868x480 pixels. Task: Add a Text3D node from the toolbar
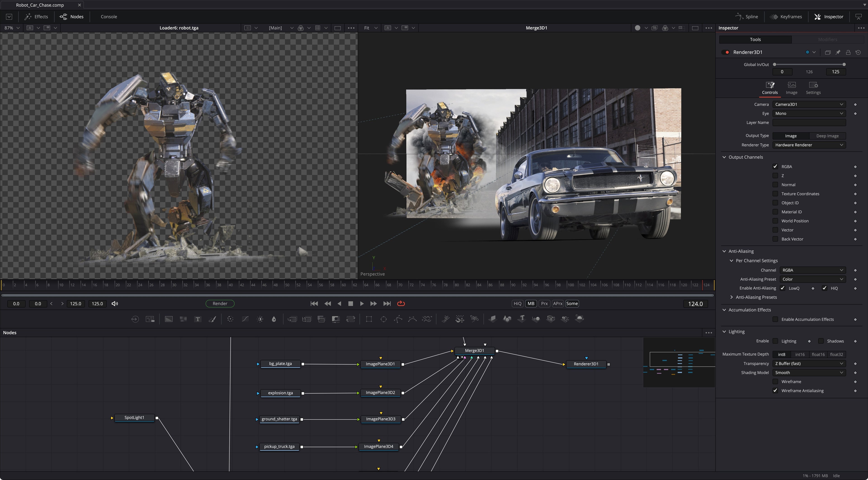pos(521,319)
